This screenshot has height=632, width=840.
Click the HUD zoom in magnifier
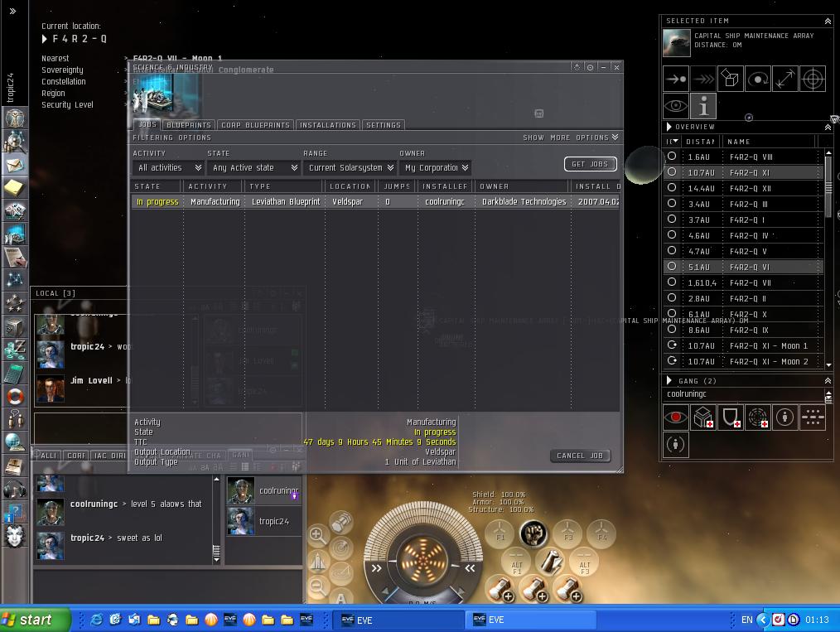(x=317, y=534)
